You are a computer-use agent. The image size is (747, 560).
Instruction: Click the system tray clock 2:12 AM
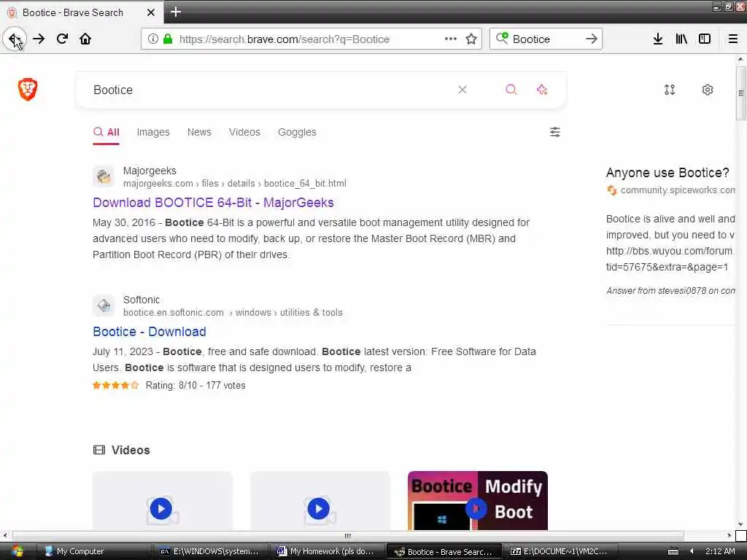tap(720, 551)
